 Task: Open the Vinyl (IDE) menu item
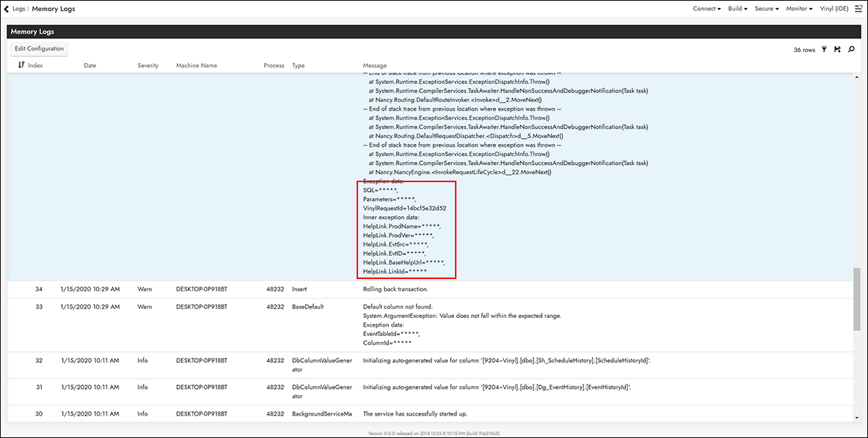[x=833, y=9]
